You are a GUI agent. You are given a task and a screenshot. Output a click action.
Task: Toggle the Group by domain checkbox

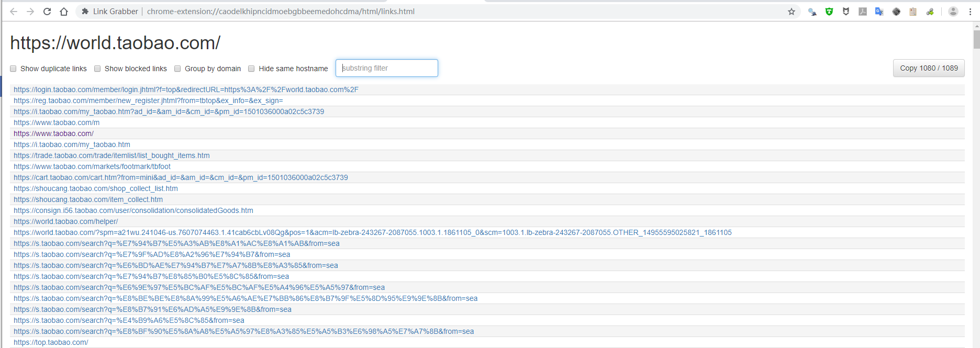[x=177, y=69]
